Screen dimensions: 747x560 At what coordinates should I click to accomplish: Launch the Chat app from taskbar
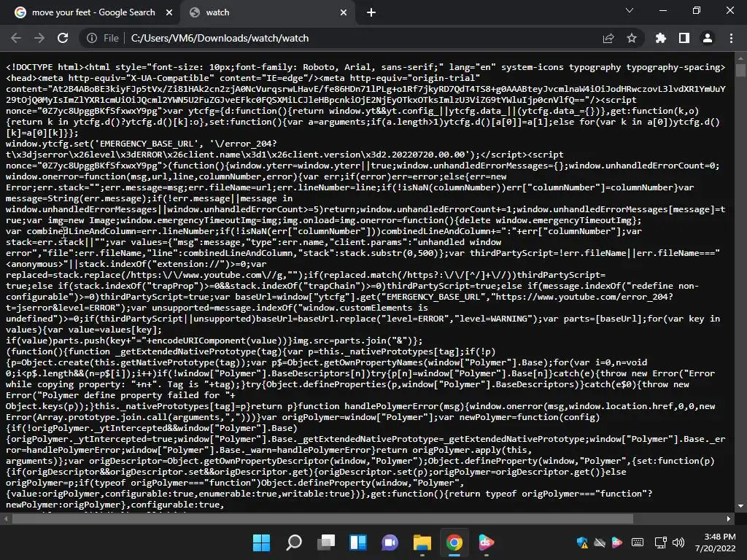tap(390, 542)
